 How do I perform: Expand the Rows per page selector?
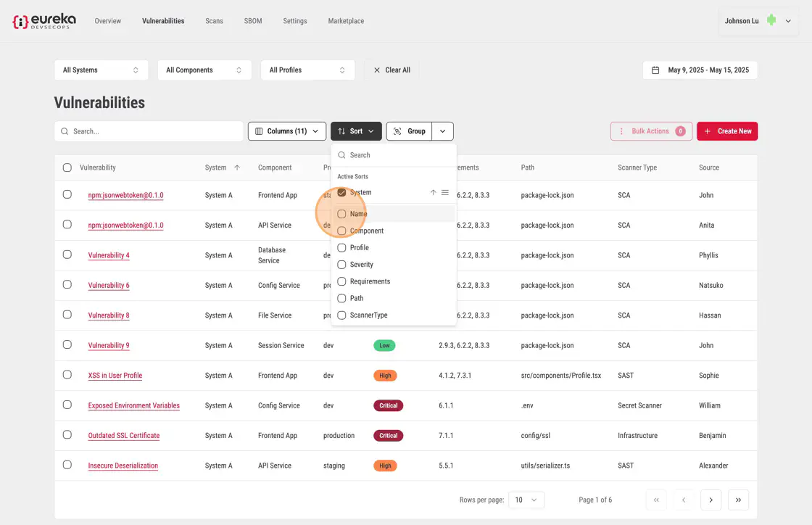point(526,500)
